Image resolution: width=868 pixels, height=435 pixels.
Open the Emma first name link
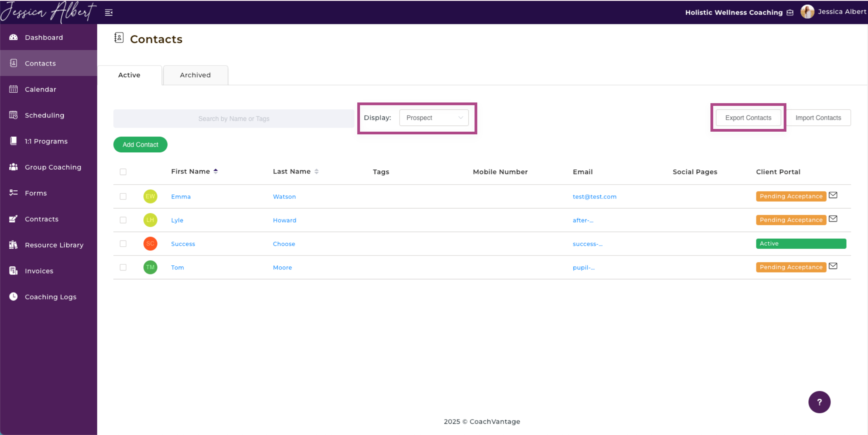[181, 196]
